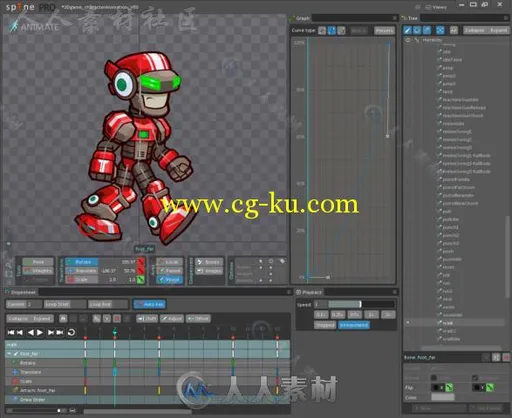This screenshot has width=512, height=418.
Task: Switch axes to World
Action: pyautogui.click(x=170, y=280)
